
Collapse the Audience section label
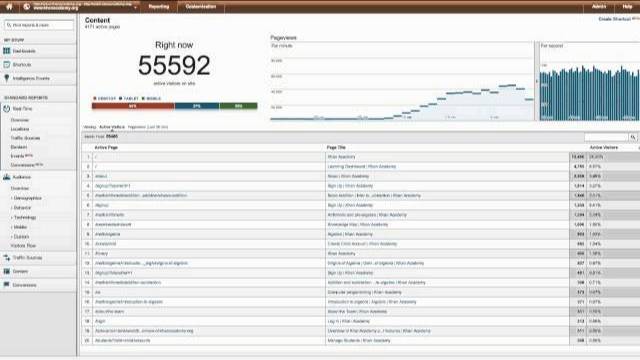(22, 177)
